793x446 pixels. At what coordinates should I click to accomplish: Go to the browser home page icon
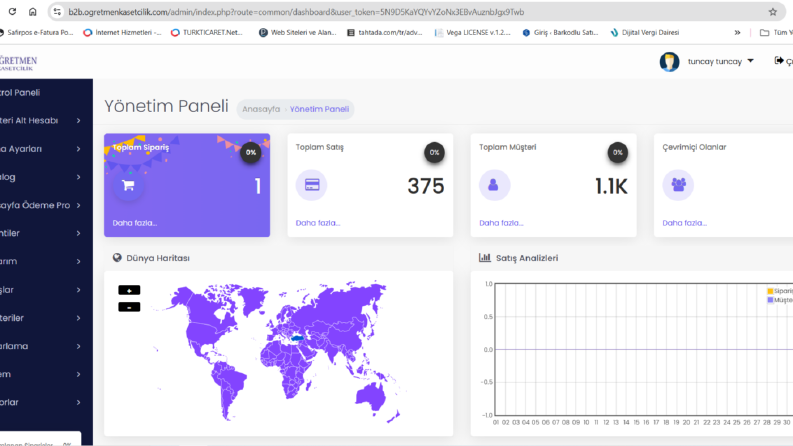coord(32,12)
